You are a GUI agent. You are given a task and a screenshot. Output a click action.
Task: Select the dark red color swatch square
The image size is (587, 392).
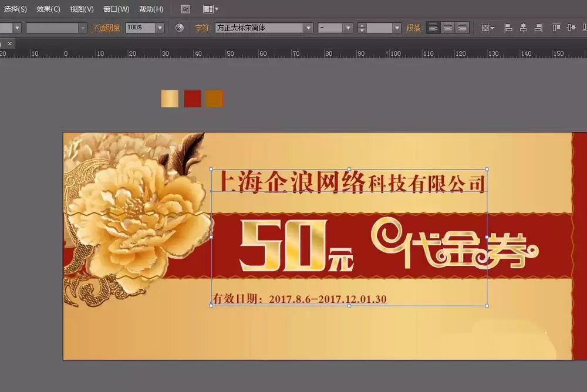pyautogui.click(x=193, y=99)
